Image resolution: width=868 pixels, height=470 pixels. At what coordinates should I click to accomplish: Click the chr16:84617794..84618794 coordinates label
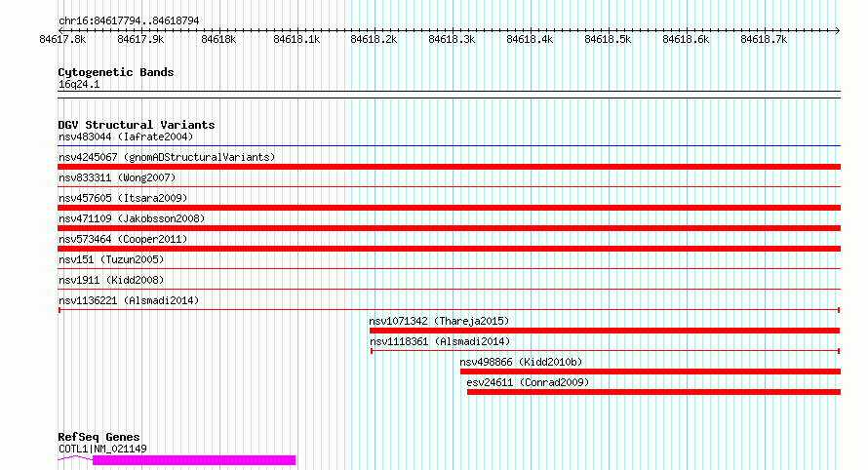pyautogui.click(x=129, y=20)
